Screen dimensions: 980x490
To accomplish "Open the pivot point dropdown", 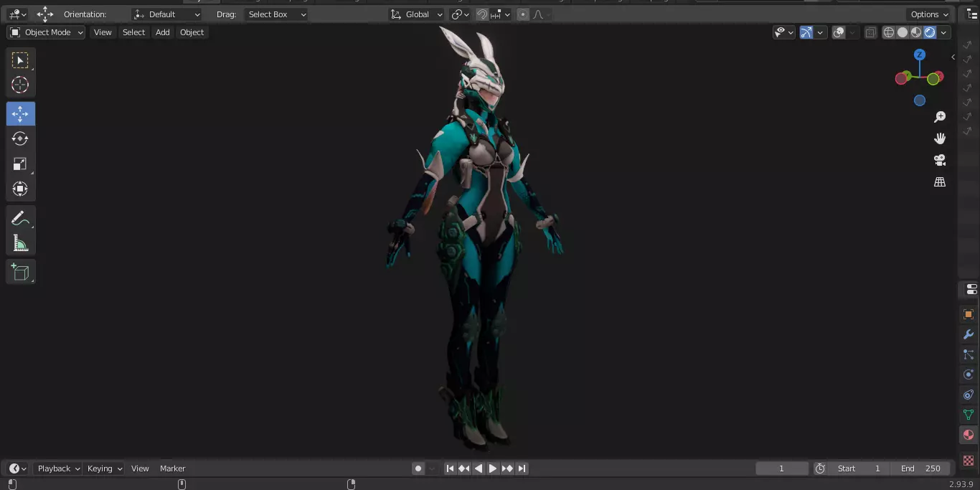I will point(460,14).
